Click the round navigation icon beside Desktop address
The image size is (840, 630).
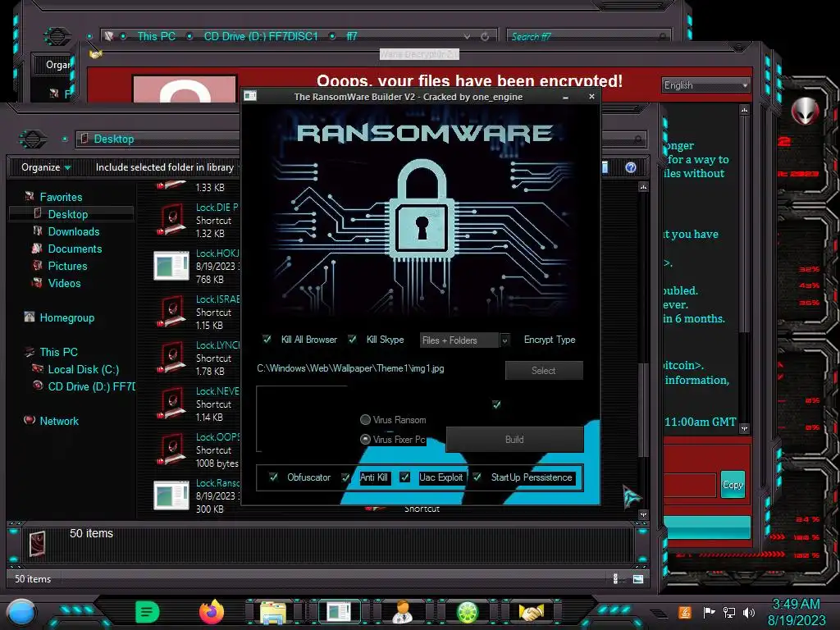(x=33, y=139)
